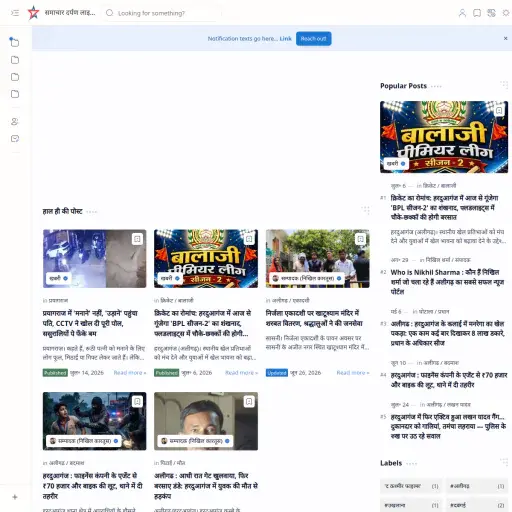The height and width of the screenshot is (512, 512).
Task: Click Read more on the जुल॰ 14 post
Action: tap(130, 373)
